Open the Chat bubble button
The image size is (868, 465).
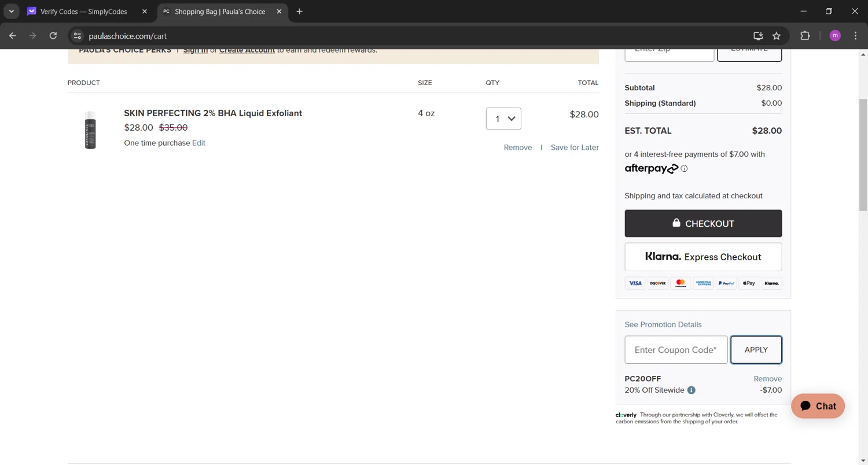click(x=818, y=406)
